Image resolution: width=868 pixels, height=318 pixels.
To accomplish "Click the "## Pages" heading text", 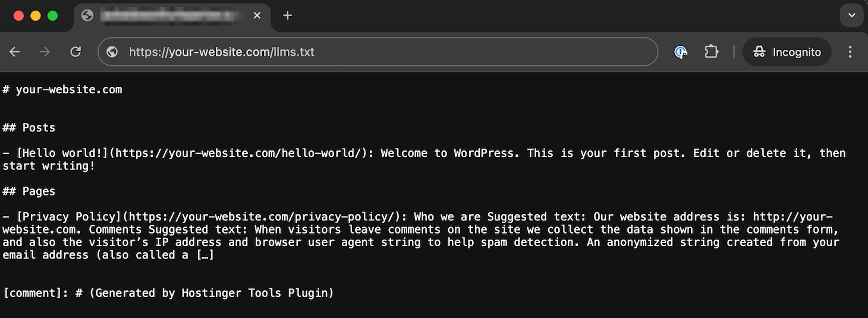I will [x=29, y=191].
